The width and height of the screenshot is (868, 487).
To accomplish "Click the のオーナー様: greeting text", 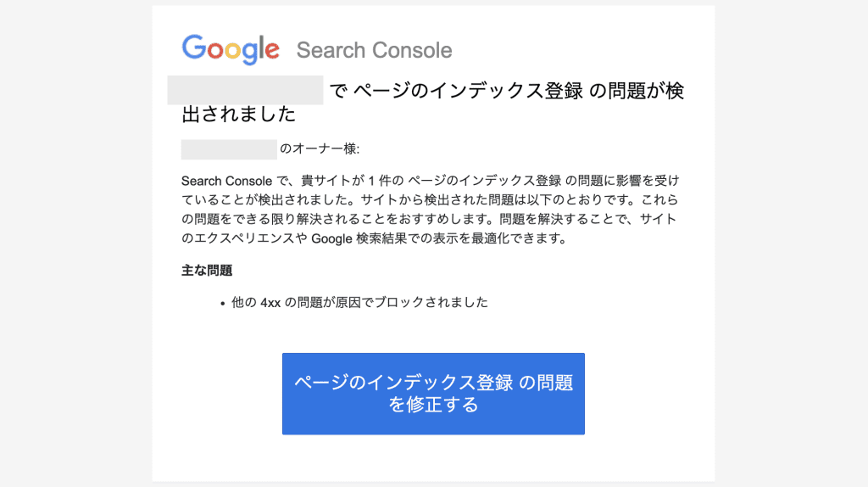I will tap(320, 149).
